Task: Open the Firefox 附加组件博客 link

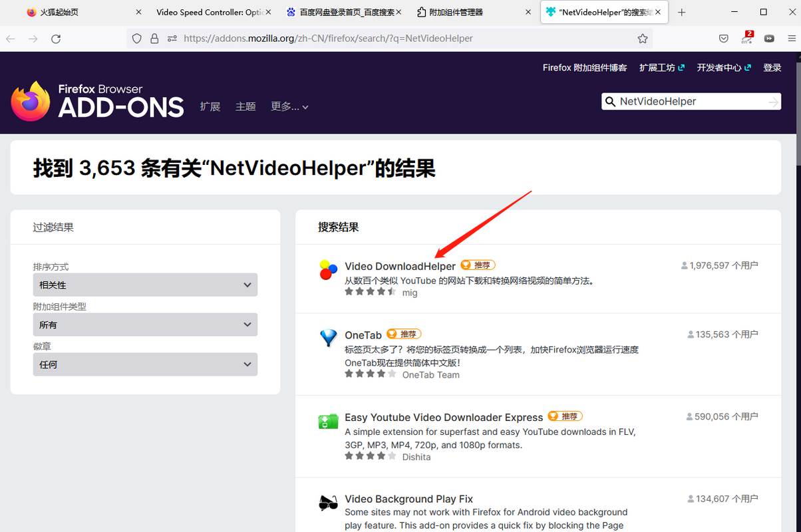Action: 585,67
